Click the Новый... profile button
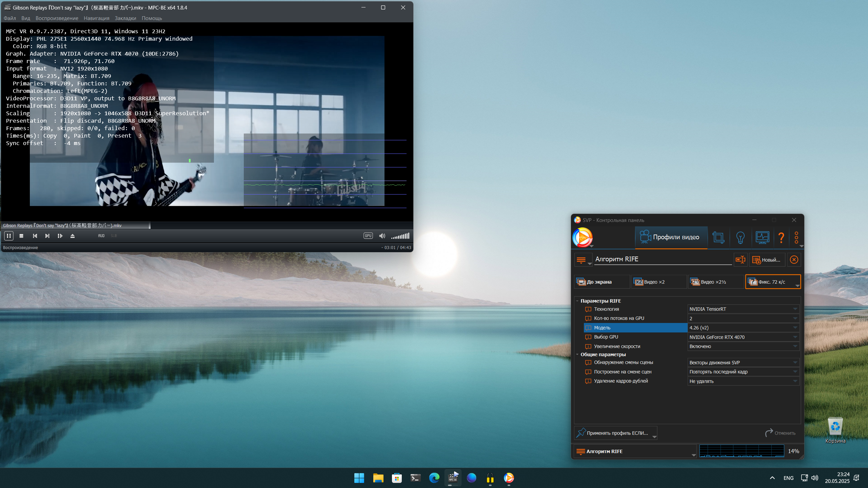The image size is (868, 488). coord(767,260)
